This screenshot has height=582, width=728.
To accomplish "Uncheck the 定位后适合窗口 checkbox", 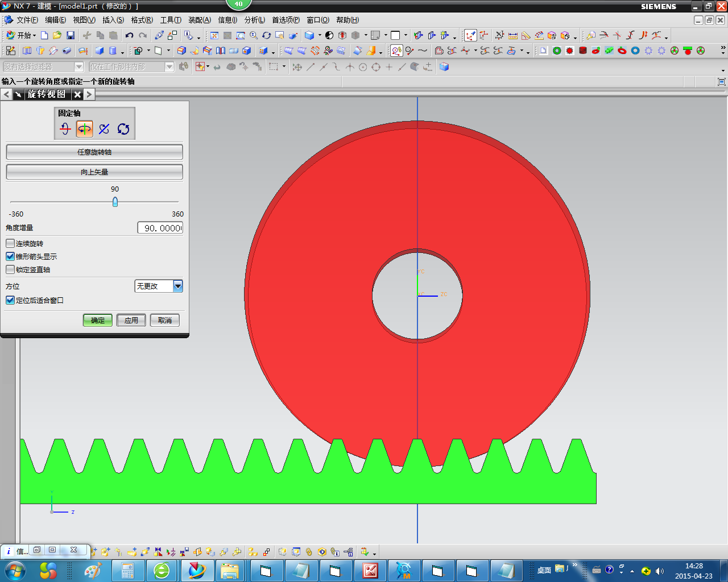I will tap(10, 300).
